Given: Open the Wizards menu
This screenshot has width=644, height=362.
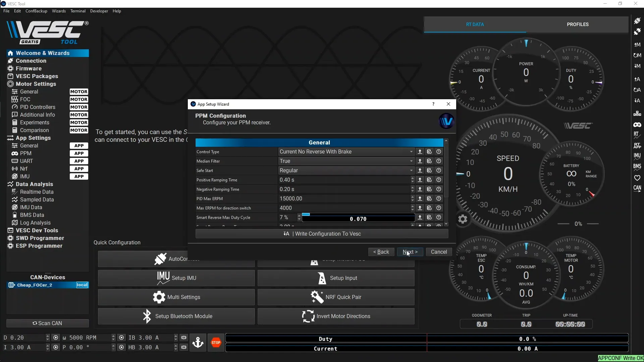Looking at the screenshot, I should click(x=59, y=11).
